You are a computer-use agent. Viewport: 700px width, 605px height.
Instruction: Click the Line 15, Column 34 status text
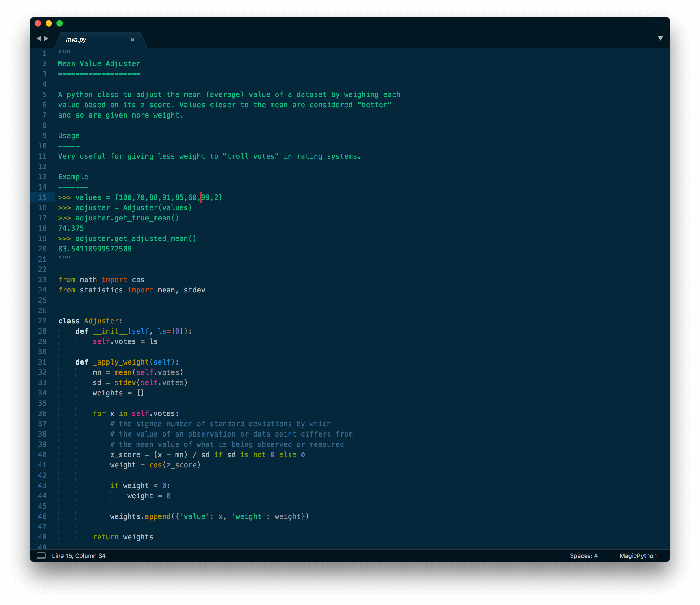pyautogui.click(x=79, y=556)
